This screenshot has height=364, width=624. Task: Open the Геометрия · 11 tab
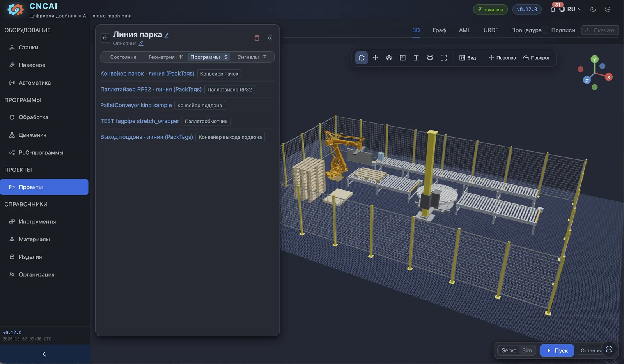166,57
